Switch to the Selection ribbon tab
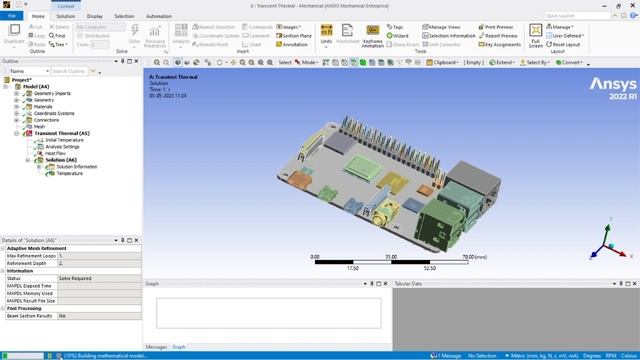Viewport: 640px width, 360px height. pos(124,16)
